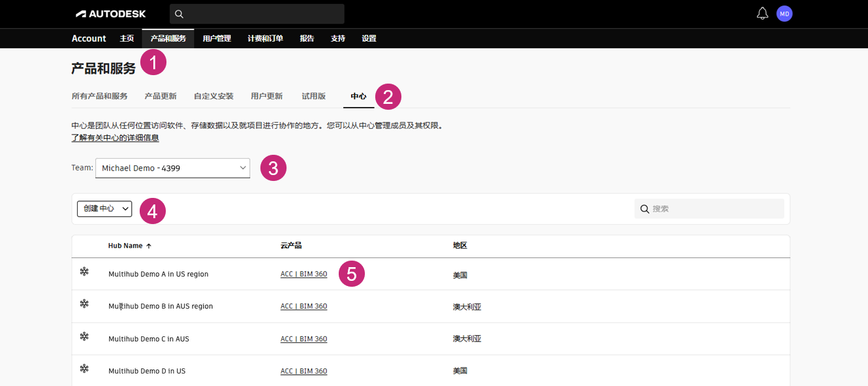Switch to 产品更新 tab
The width and height of the screenshot is (868, 386).
161,96
